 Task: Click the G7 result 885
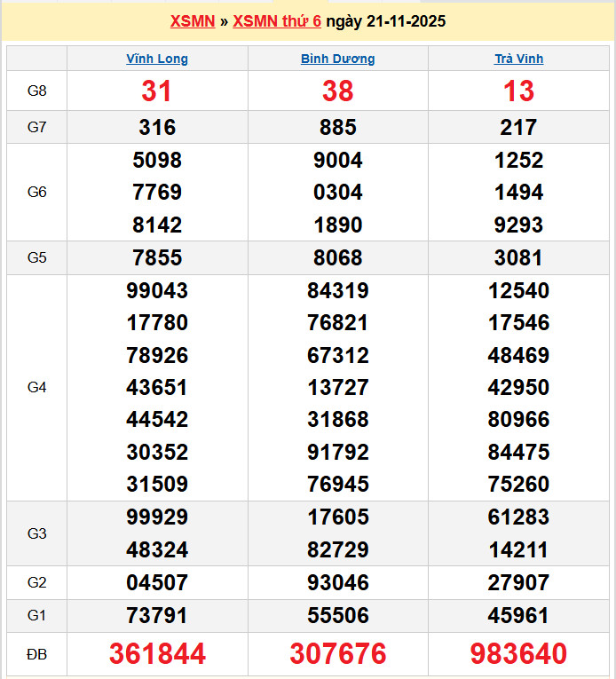[337, 128]
